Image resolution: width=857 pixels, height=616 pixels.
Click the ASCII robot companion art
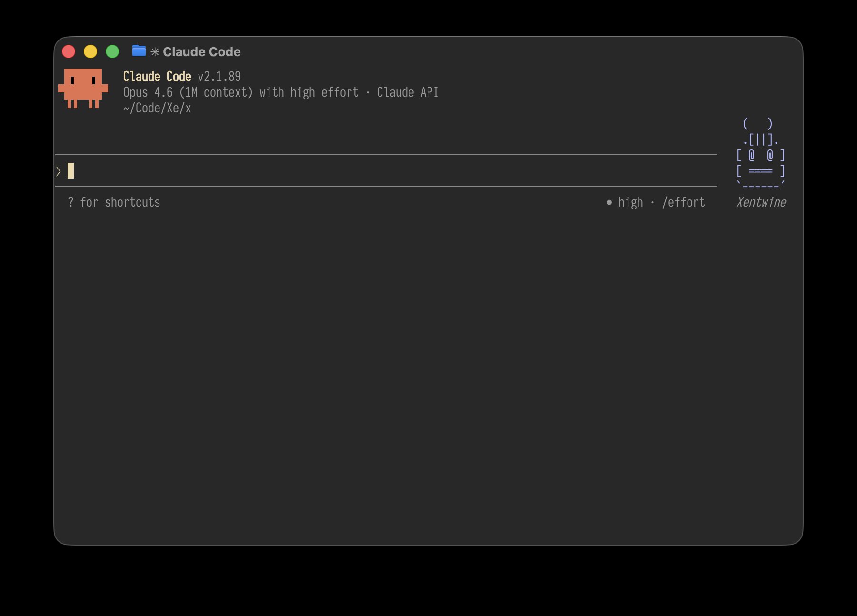point(760,154)
